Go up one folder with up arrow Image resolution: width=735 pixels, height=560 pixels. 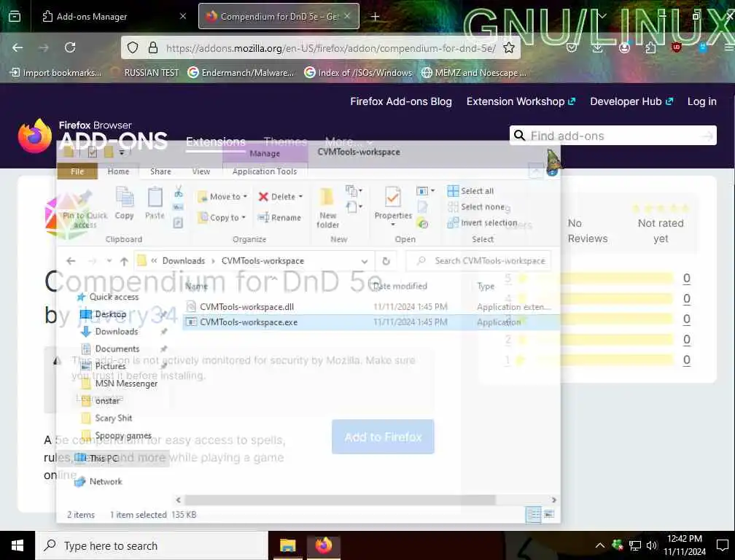(x=124, y=261)
